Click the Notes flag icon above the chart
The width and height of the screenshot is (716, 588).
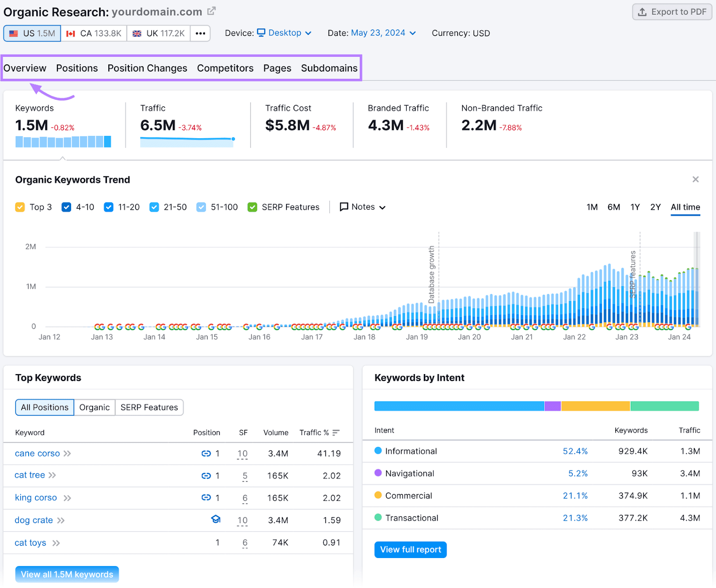(x=344, y=207)
